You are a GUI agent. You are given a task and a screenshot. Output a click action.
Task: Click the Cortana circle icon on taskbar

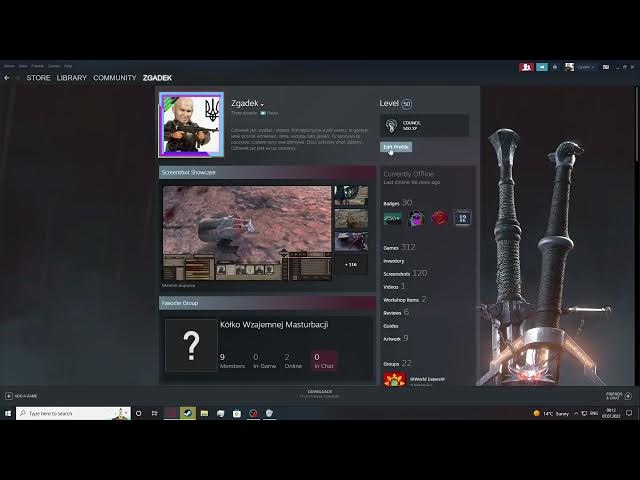tap(139, 413)
